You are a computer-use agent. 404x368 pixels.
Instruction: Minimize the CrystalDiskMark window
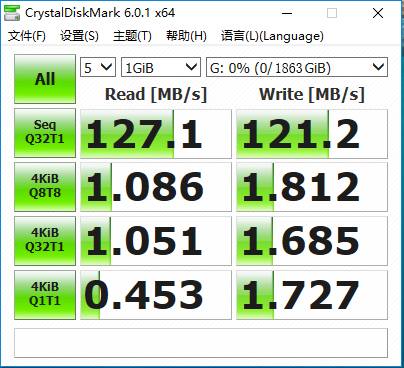point(287,14)
